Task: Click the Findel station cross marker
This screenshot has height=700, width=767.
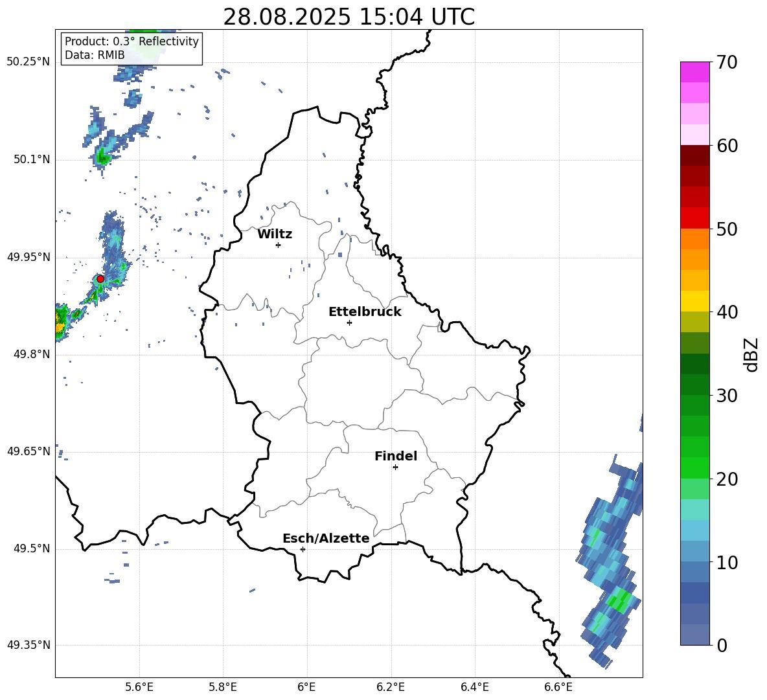Action: click(x=395, y=467)
